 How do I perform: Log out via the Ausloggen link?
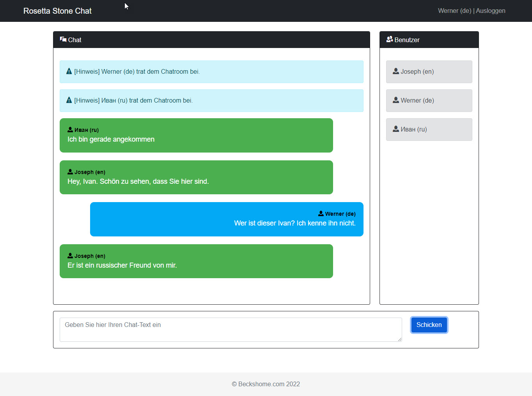coord(491,11)
